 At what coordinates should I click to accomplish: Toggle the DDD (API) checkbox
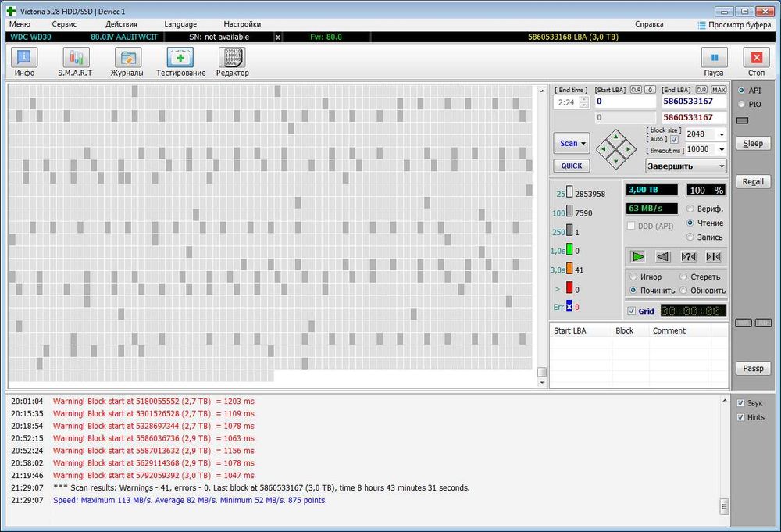click(631, 226)
